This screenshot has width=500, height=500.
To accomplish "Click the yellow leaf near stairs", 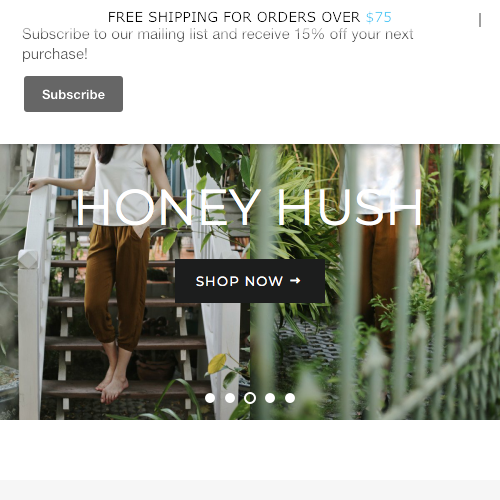I will point(217,363).
